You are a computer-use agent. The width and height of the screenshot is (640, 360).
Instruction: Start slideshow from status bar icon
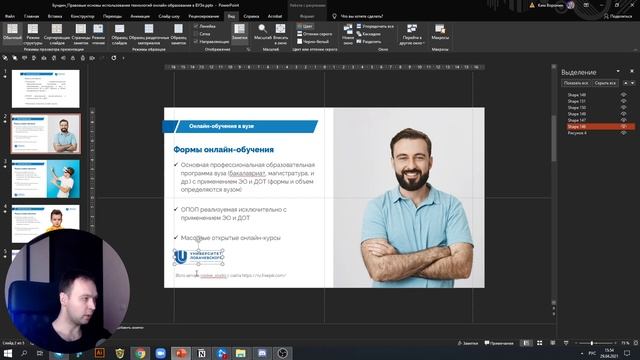566,343
